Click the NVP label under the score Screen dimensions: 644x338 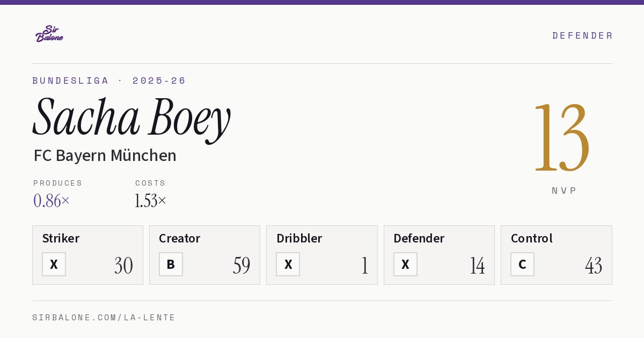(x=564, y=190)
